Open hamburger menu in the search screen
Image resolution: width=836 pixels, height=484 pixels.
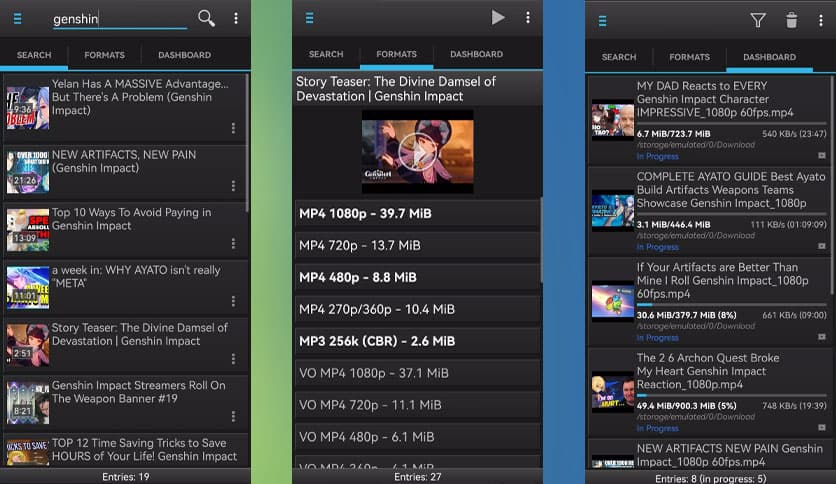click(17, 19)
